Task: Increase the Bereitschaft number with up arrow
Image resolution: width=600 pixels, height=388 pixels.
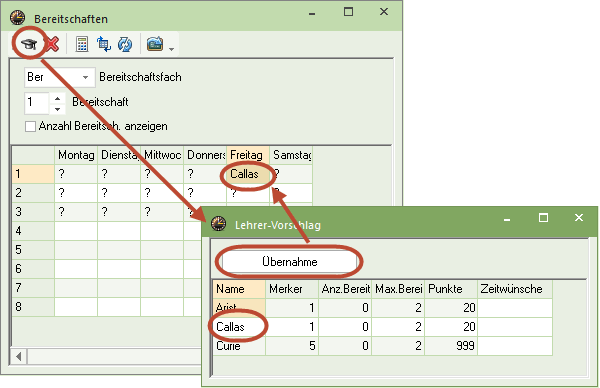Action: [x=57, y=98]
